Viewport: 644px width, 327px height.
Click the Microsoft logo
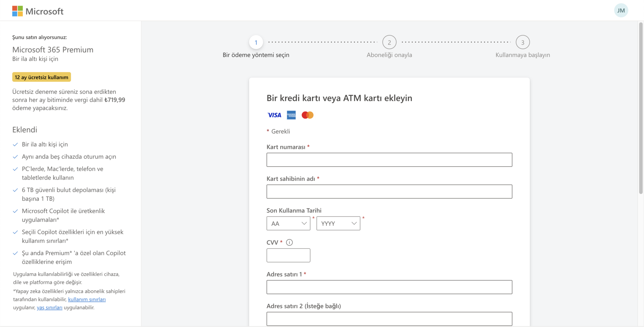click(x=38, y=11)
